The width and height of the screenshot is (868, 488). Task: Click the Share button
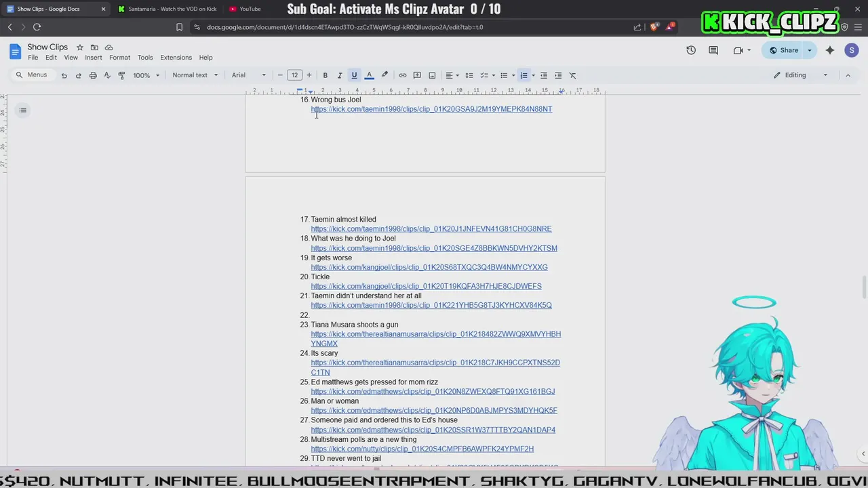(783, 50)
